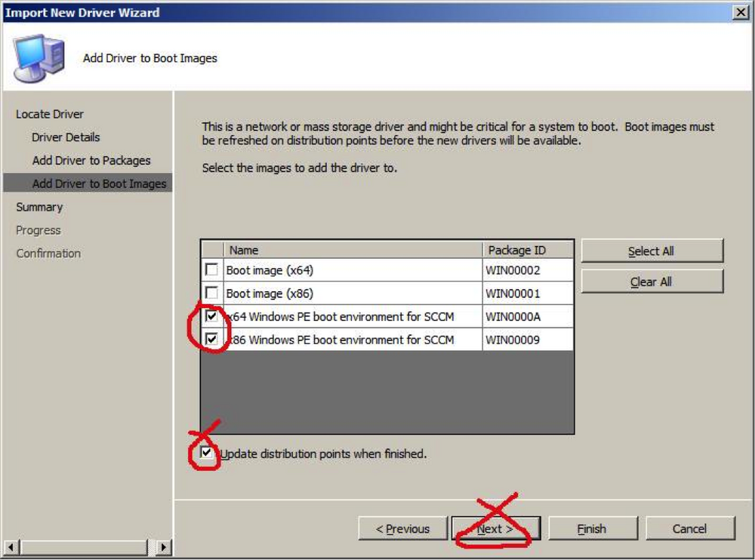The image size is (755, 560).
Task: Select the Summary step in sidebar
Action: click(39, 207)
